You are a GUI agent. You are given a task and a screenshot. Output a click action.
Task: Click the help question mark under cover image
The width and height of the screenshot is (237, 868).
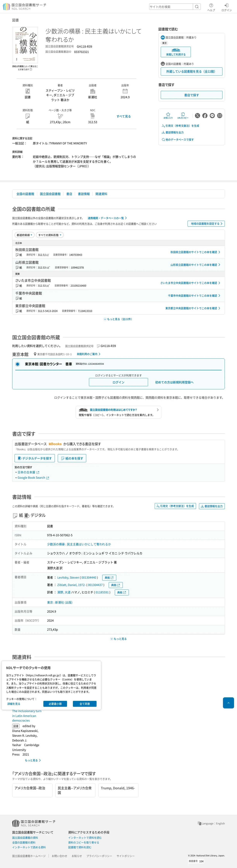(31, 69)
